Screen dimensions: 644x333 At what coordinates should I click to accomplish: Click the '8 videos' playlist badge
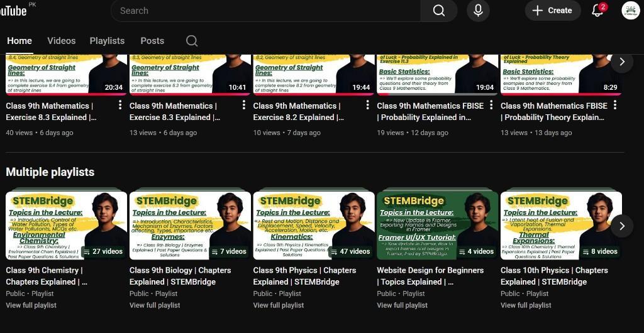(x=599, y=251)
